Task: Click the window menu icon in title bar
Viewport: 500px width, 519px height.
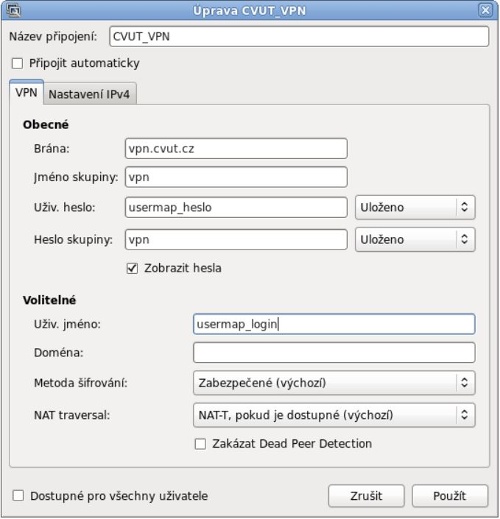Action: (14, 10)
